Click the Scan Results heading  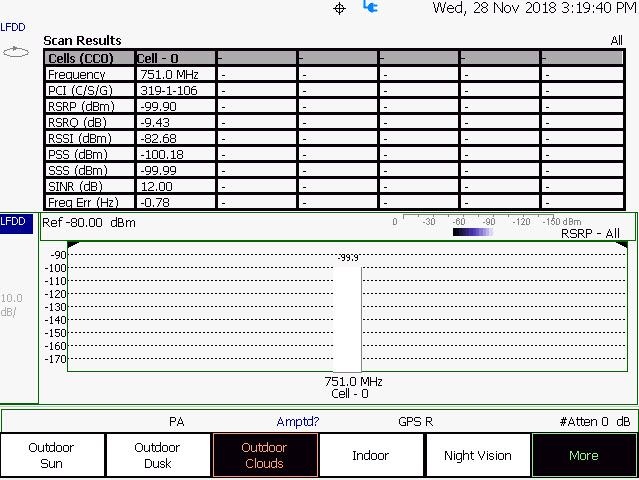tap(82, 40)
